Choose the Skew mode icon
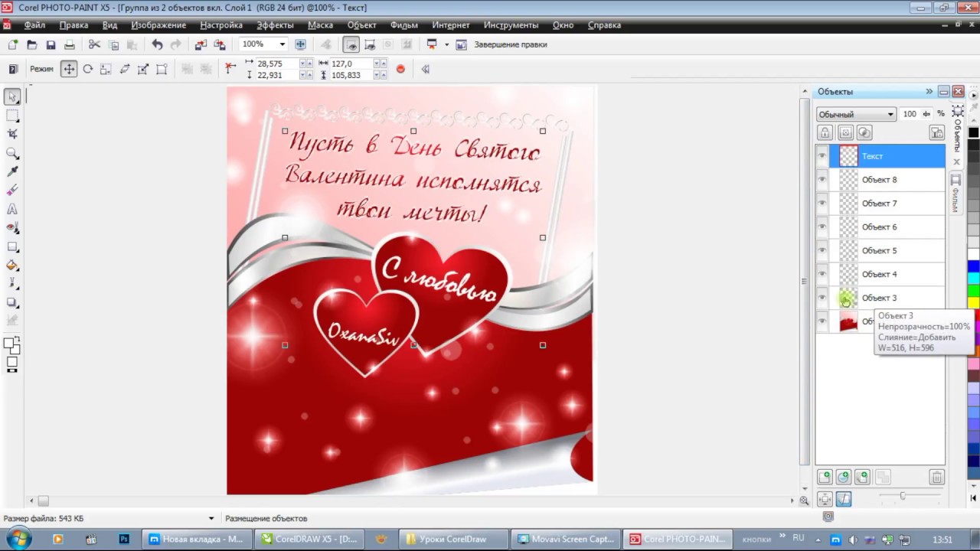 (124, 69)
